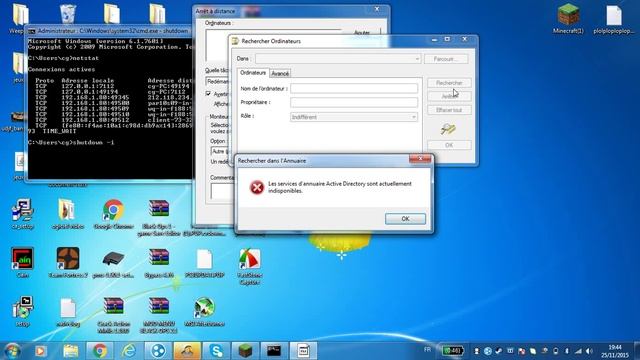Click the magnifier search icon above OK
Viewport: 640px width, 360px height.
[x=448, y=129]
